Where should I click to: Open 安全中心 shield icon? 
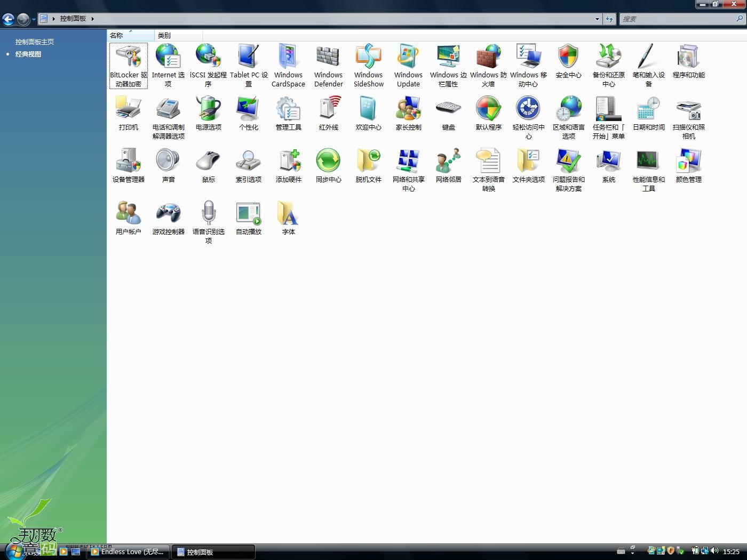[x=569, y=57]
